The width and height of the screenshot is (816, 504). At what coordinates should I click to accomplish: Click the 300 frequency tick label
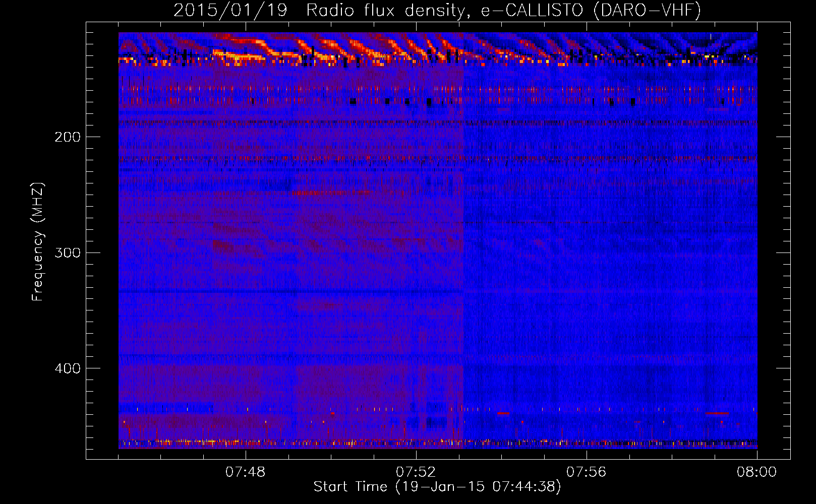(x=68, y=253)
